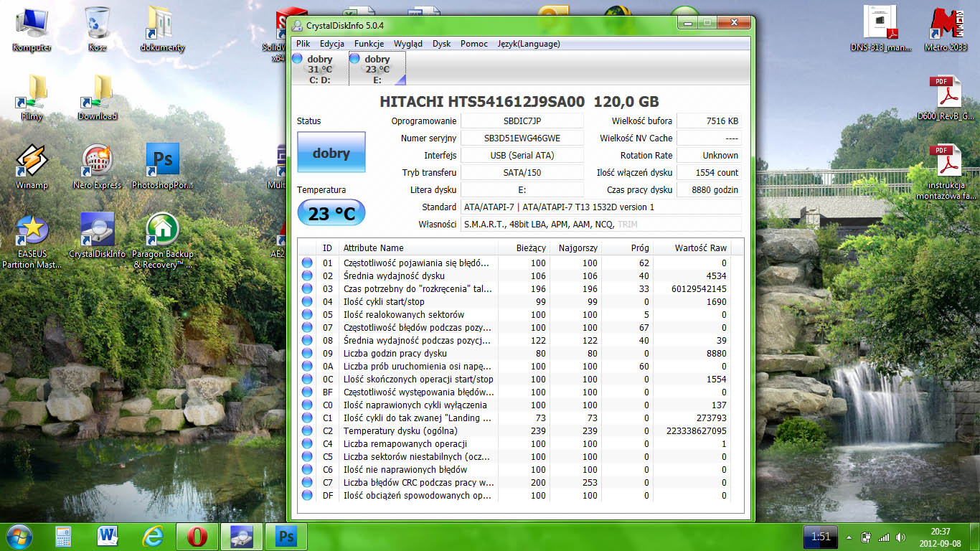Open the Plik menu
The image size is (980, 551).
303,44
